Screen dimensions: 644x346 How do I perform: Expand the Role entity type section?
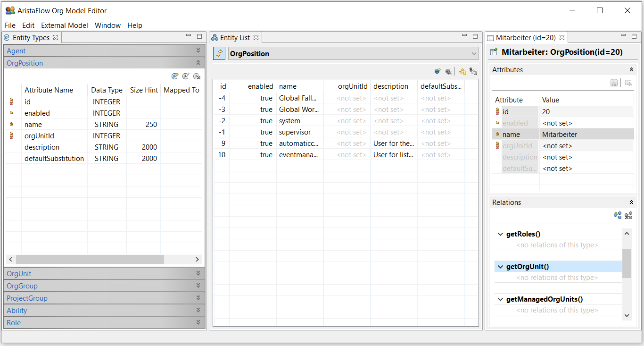198,322
